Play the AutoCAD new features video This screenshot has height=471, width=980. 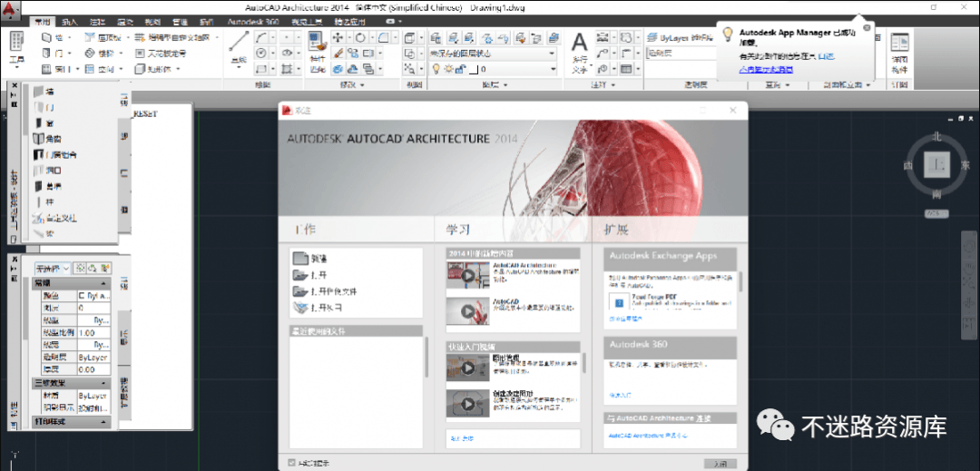(467, 309)
